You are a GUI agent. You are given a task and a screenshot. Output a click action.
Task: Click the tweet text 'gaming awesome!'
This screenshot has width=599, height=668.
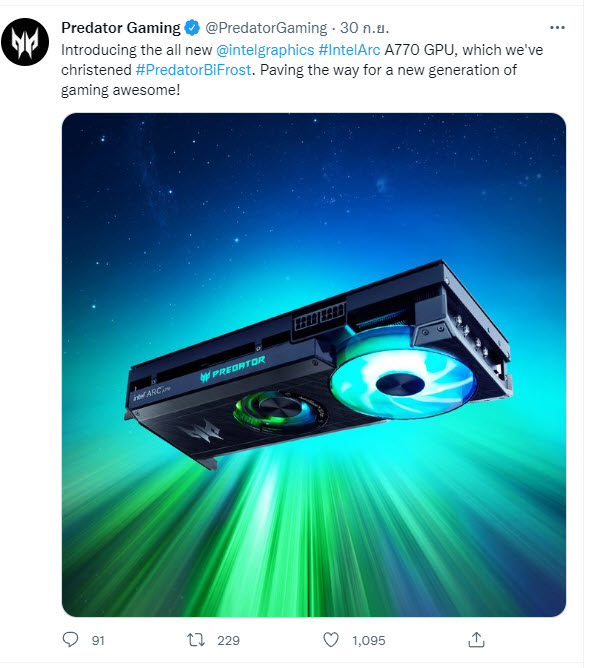pyautogui.click(x=121, y=90)
